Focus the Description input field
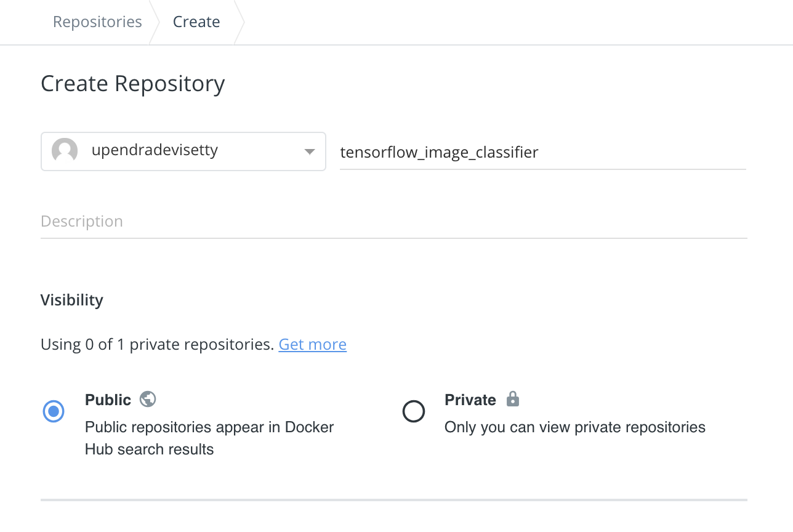 [394, 222]
